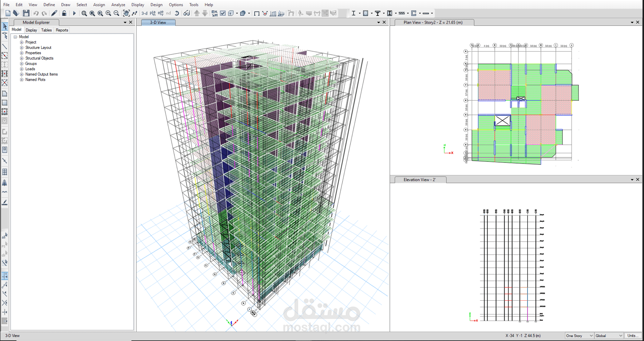Choose Quick Draw Braces X tool
This screenshot has height=341, width=644.
click(5, 83)
